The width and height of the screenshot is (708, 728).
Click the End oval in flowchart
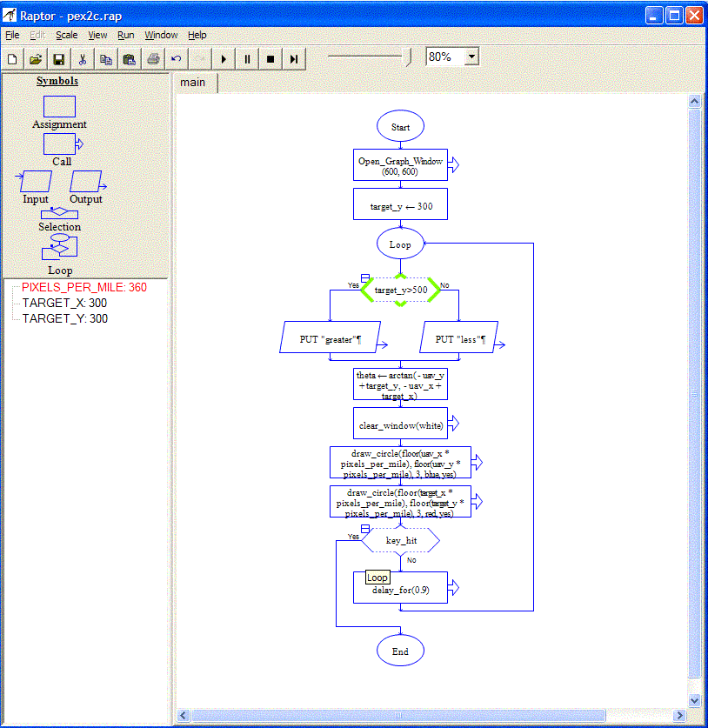(400, 651)
